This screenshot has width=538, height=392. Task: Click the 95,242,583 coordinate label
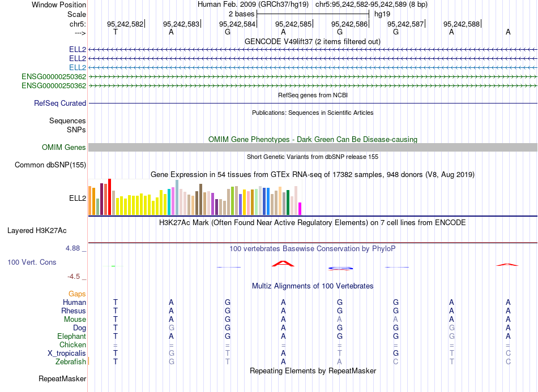click(181, 24)
